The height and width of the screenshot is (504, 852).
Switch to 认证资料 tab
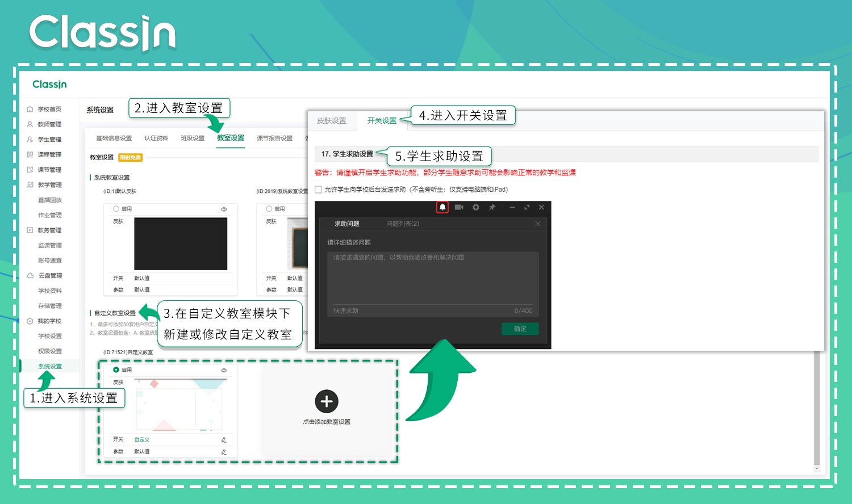156,138
